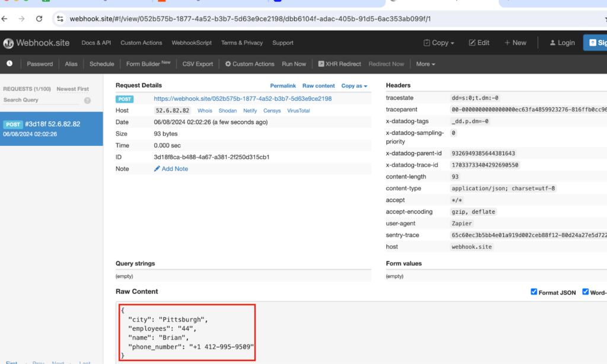Switch to the Docs & API menu

point(96,42)
